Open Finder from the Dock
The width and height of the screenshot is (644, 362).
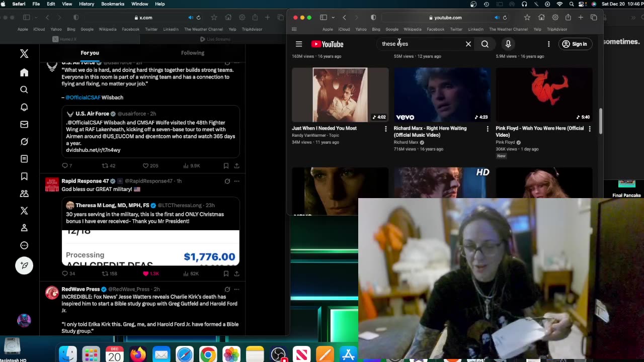coord(68,354)
